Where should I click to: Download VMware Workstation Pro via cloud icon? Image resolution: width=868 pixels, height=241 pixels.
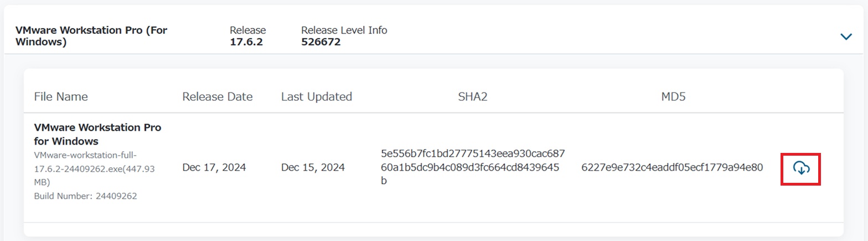[x=801, y=167]
